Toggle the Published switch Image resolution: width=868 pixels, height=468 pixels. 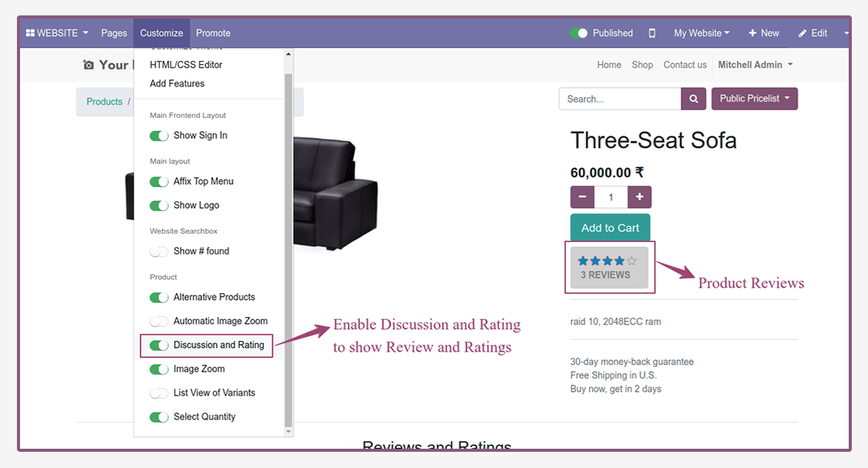578,33
